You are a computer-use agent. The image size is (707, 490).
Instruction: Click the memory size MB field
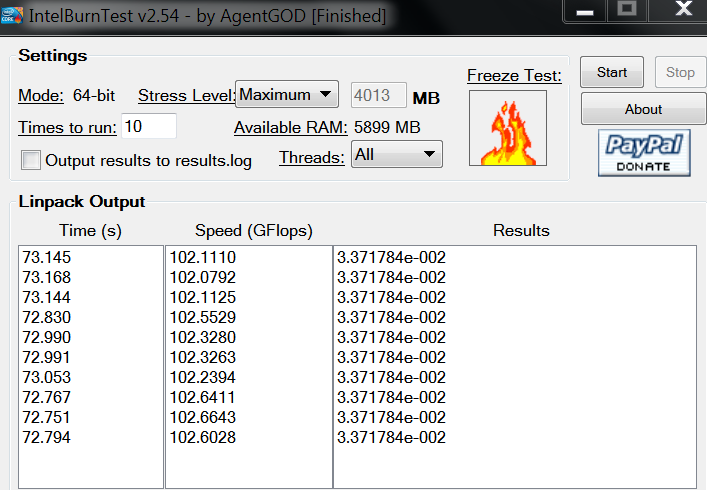point(378,96)
